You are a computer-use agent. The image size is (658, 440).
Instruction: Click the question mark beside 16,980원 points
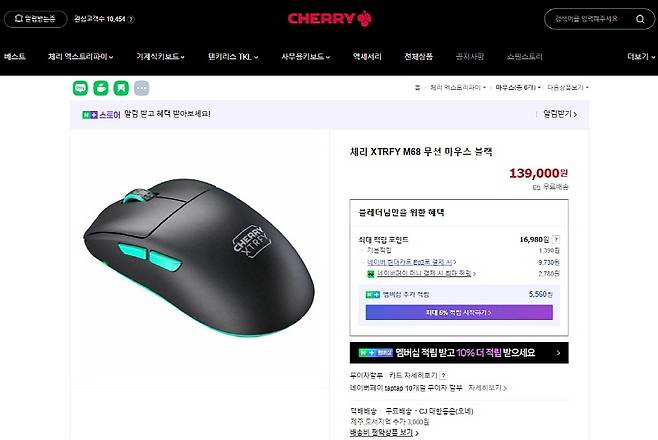[x=556, y=240]
